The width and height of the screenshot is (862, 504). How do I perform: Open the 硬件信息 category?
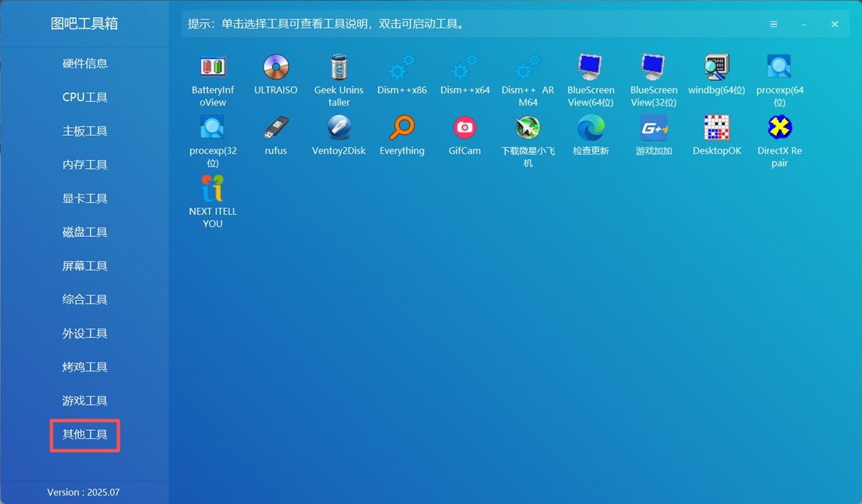click(x=85, y=63)
